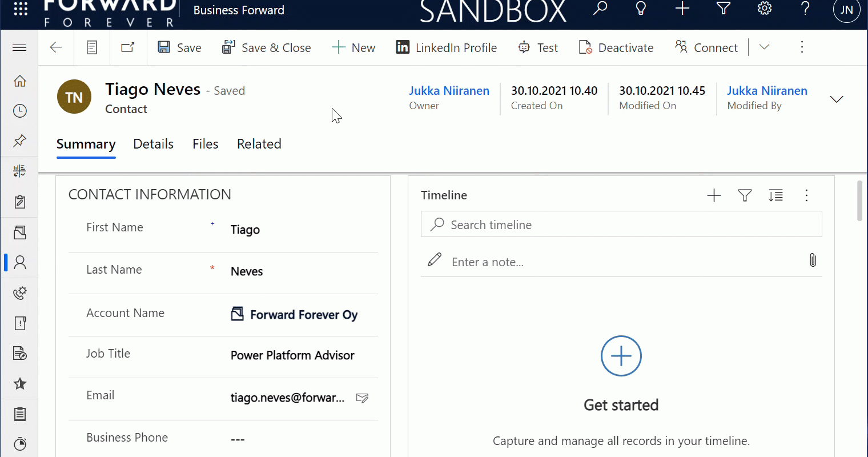
Task: Click the Created On date 30.10.2021 10.40
Action: click(554, 90)
